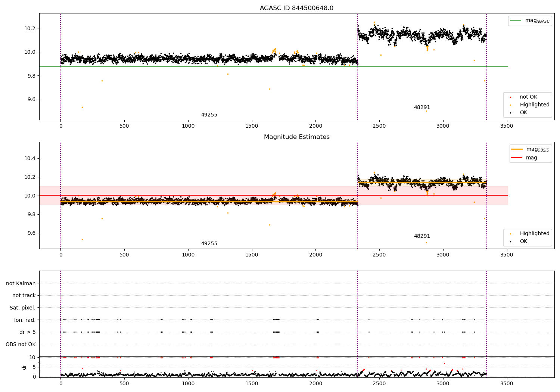Click x-tick 3000 under the flags plot

(x=443, y=383)
